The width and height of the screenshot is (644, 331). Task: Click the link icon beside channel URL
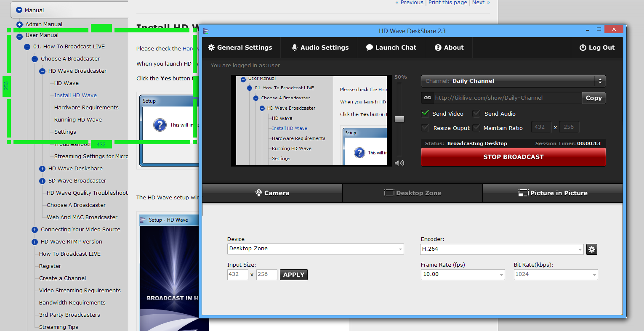(428, 98)
